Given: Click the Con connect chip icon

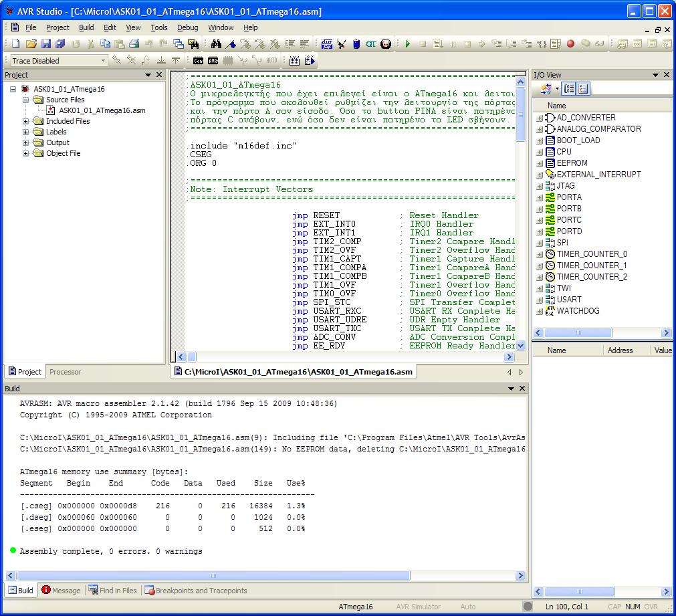Looking at the screenshot, I should click(199, 61).
